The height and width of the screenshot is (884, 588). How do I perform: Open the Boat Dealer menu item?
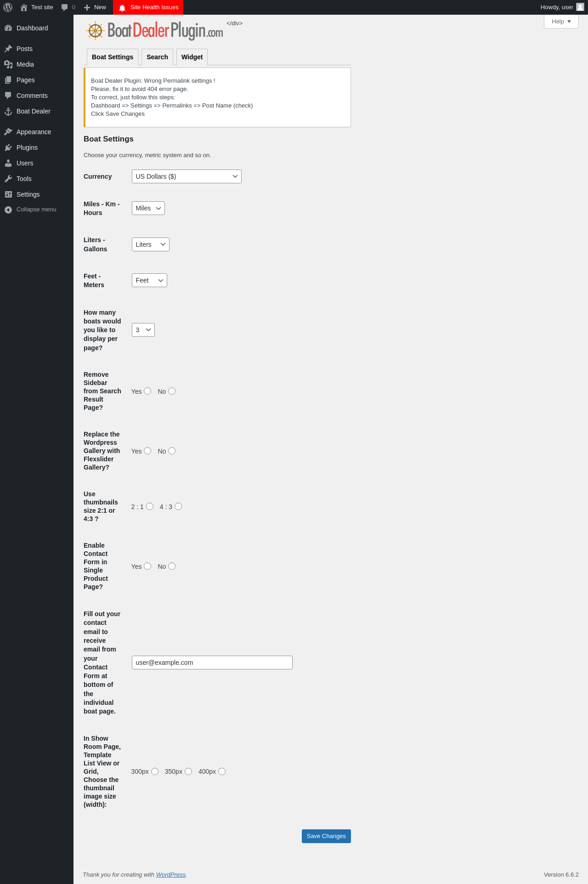coord(37,111)
